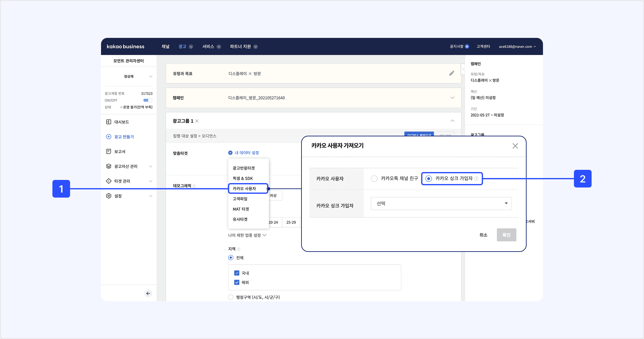Expand 나이 제한 업종 설정 options
644x339 pixels.
click(x=247, y=235)
